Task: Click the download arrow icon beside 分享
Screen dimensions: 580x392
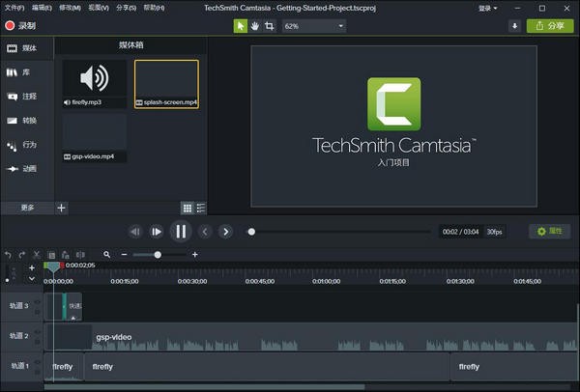Action: click(x=514, y=26)
